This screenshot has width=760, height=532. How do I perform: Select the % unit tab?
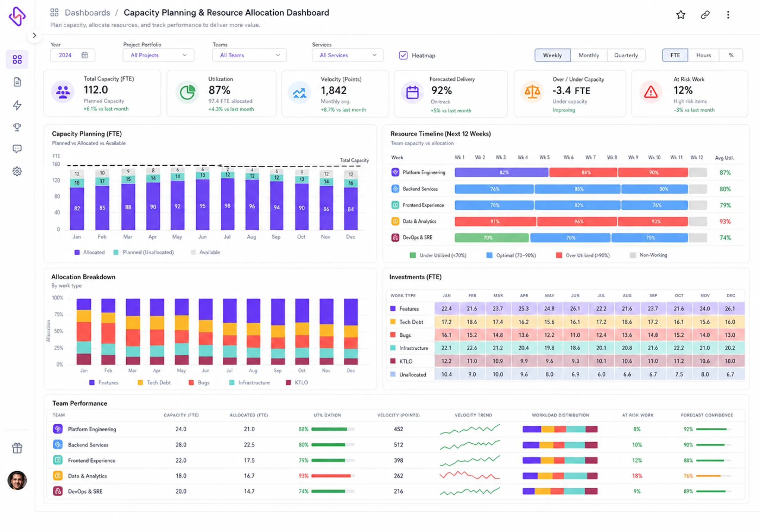731,55
